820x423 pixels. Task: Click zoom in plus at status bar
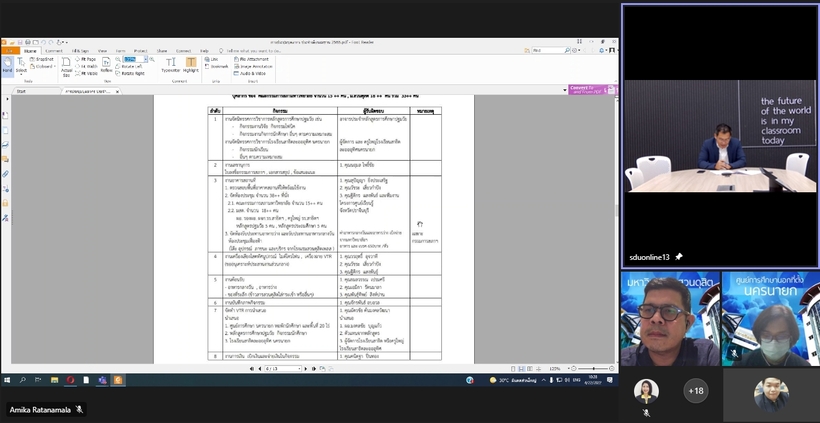pos(612,369)
